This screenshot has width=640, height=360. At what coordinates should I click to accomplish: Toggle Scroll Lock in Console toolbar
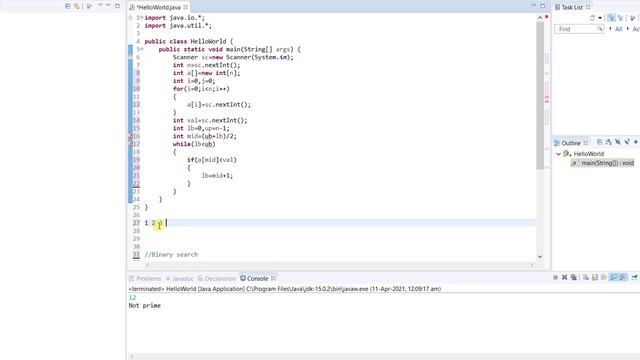pos(595,278)
